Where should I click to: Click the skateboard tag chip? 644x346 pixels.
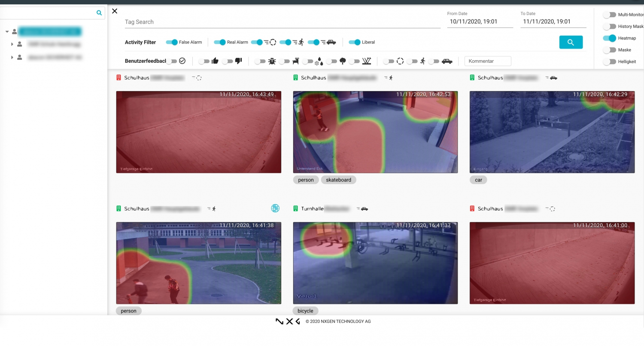338,180
